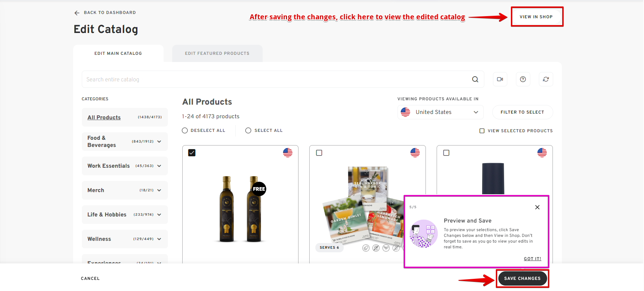Screen dimensions: 644x291
Task: Click US flag on olive oil product
Action: tap(288, 153)
